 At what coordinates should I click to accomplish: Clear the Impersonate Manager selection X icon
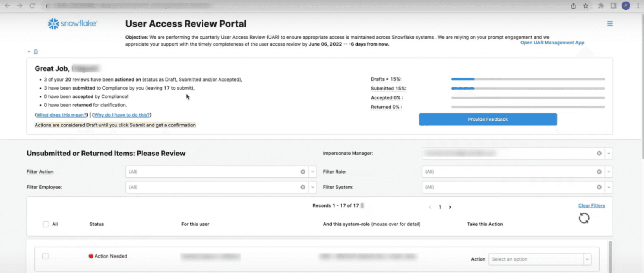pyautogui.click(x=599, y=154)
